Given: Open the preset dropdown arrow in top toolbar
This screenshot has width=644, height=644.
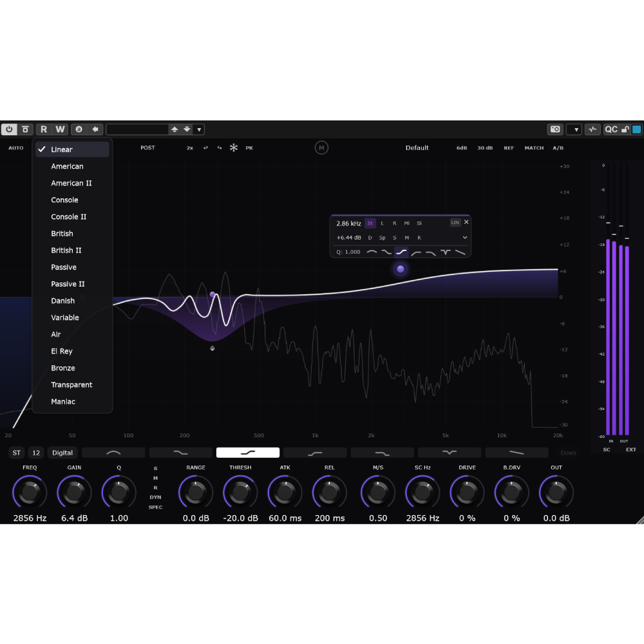Looking at the screenshot, I should click(199, 129).
